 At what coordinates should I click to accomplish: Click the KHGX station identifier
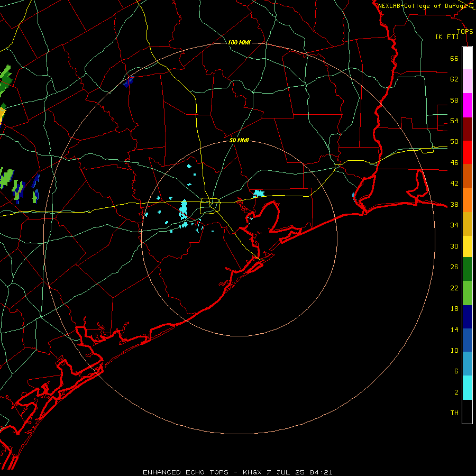pyautogui.click(x=252, y=472)
